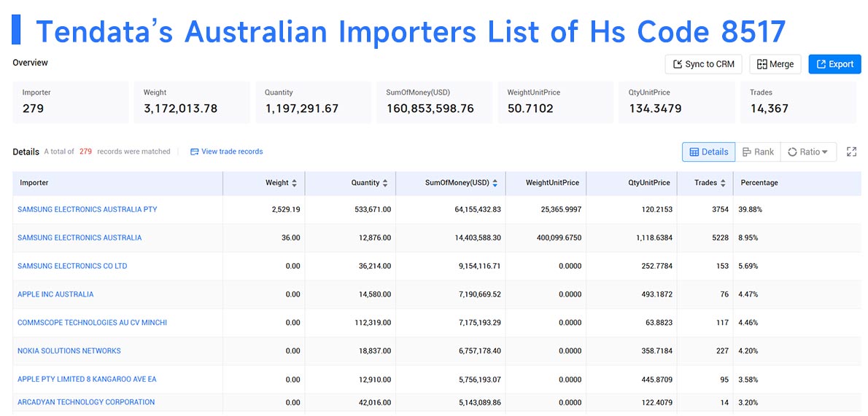
Task: Select SumOfMoney(USD) overview value 160,853,598.76
Action: click(430, 109)
